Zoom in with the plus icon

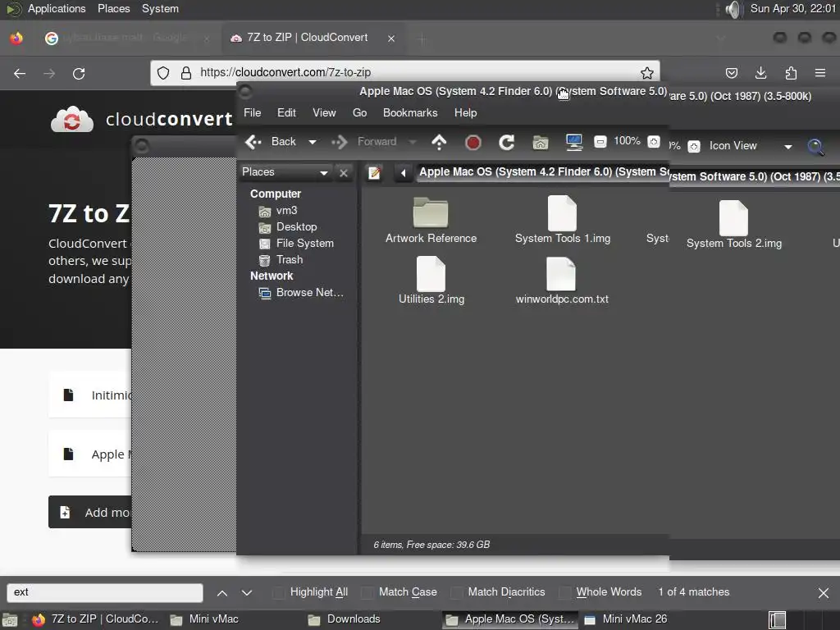coord(653,142)
